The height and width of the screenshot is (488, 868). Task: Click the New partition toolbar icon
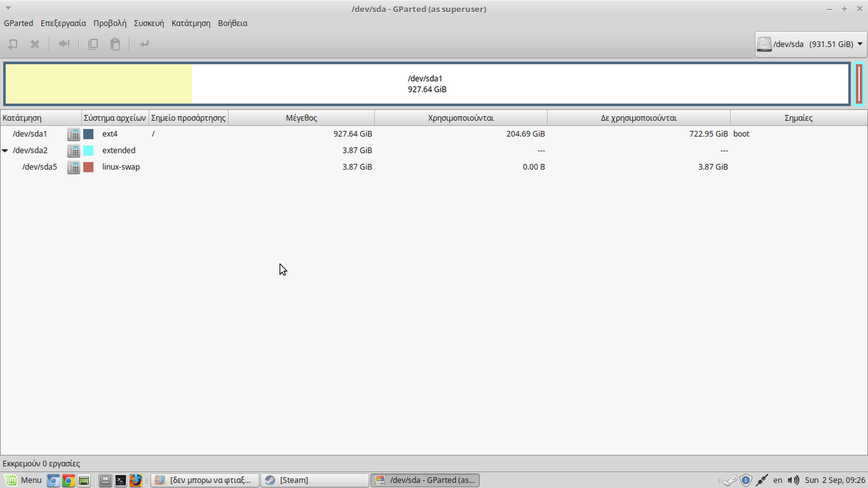(x=12, y=44)
